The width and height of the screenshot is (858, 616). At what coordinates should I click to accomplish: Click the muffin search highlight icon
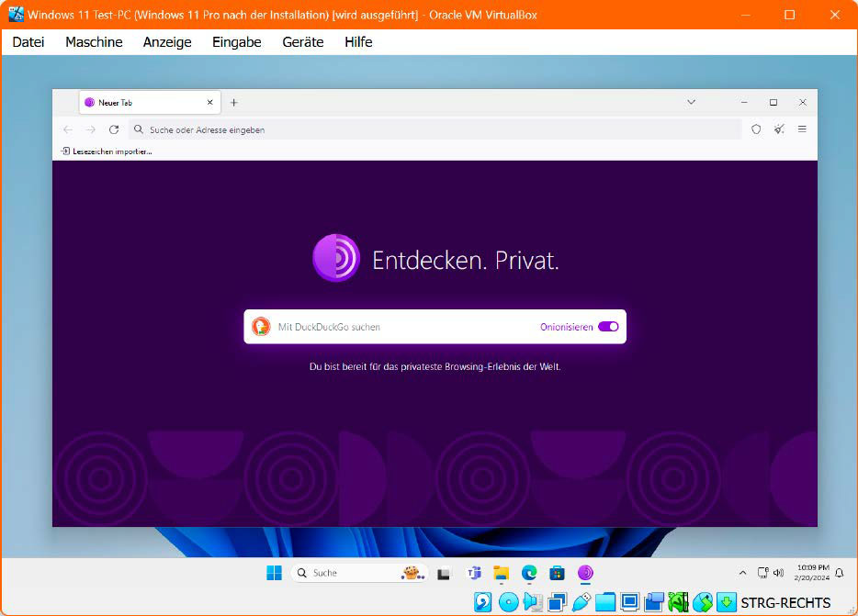(x=412, y=573)
